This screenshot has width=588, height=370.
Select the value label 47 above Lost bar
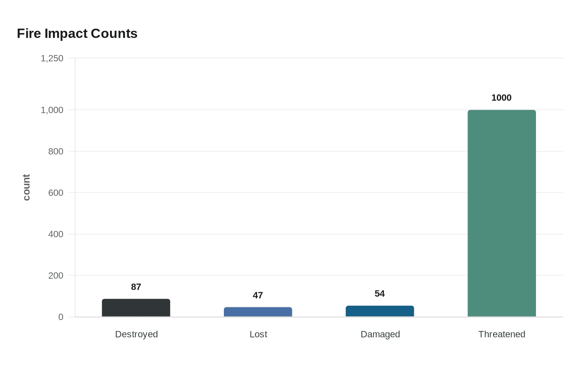coord(257,296)
